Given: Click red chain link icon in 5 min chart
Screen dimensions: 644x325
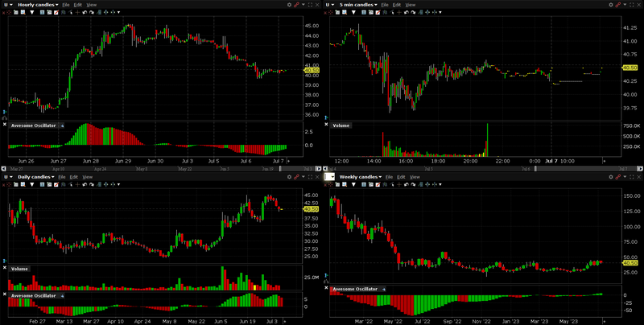Looking at the screenshot, I should click(618, 5).
